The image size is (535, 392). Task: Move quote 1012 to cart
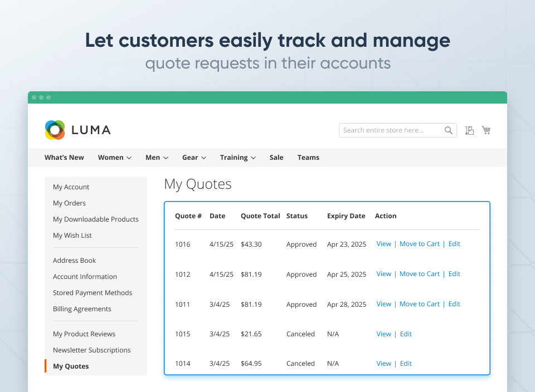coord(420,274)
